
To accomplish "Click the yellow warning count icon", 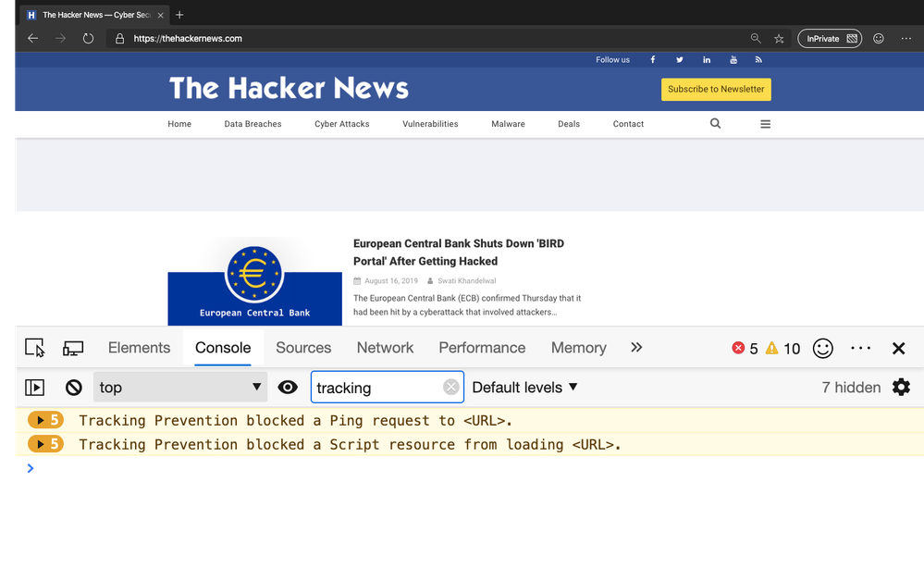I will click(x=772, y=348).
